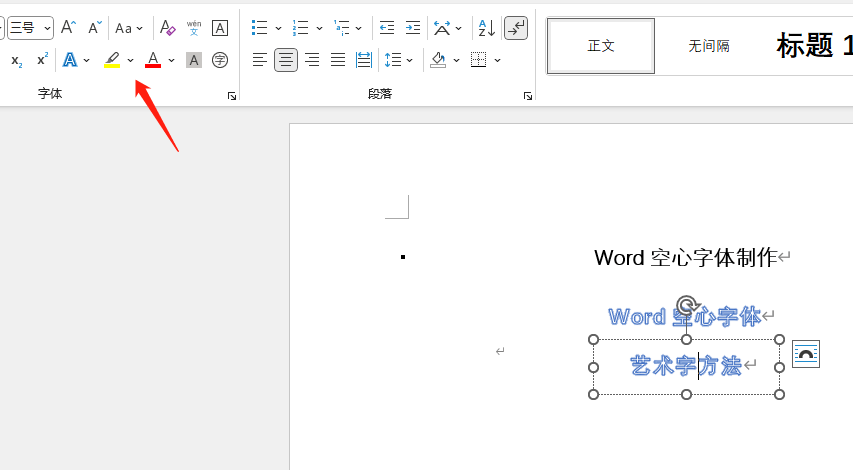
Task: Apply red font color
Action: [x=153, y=60]
